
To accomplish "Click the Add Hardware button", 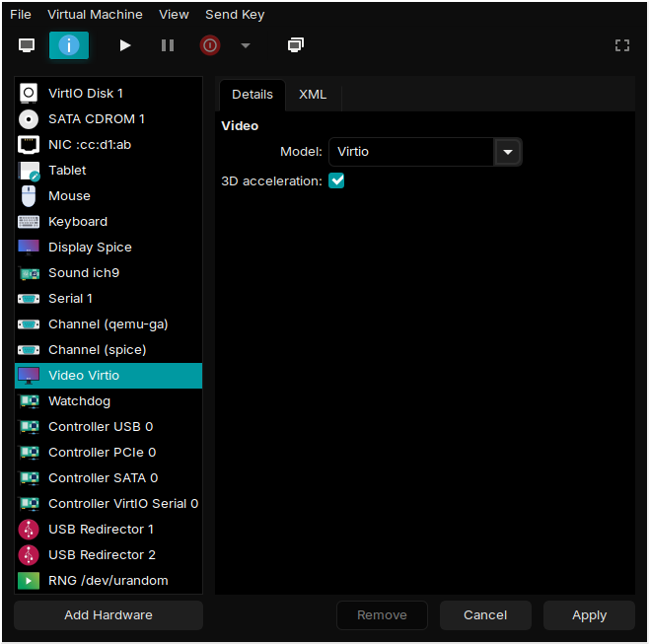I will (108, 615).
